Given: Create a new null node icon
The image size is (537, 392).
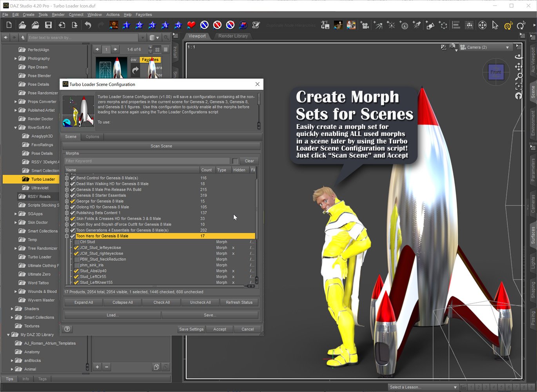Looking at the screenshot, I should [443, 25].
